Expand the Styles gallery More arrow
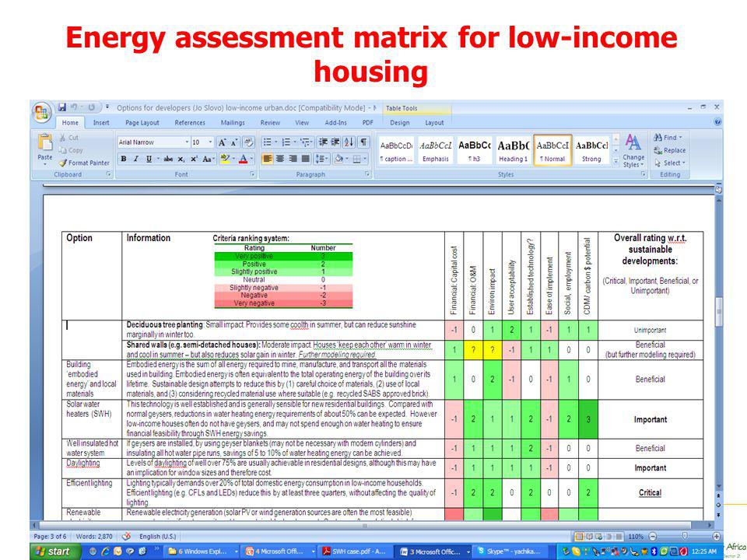Screen dimensions: 747x560 615,162
